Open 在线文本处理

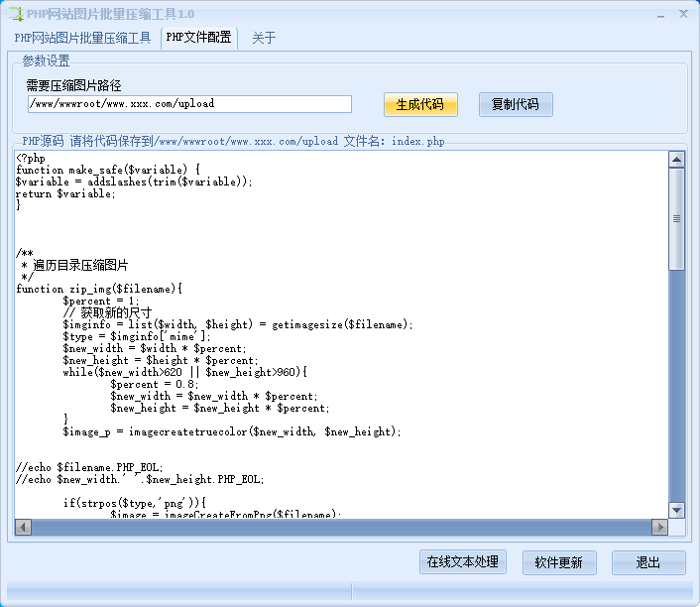(x=462, y=562)
